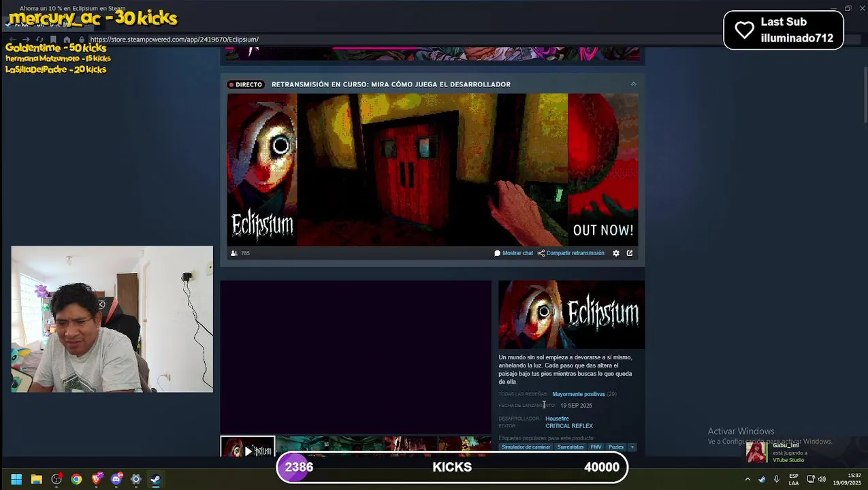Select the Surrealistas tag
The image size is (868, 490).
(x=570, y=447)
